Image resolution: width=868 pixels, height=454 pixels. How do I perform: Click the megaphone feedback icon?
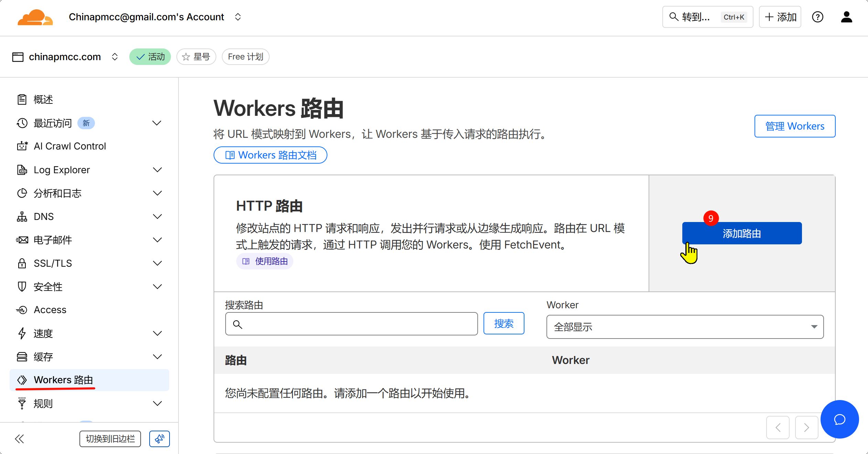[x=159, y=439]
